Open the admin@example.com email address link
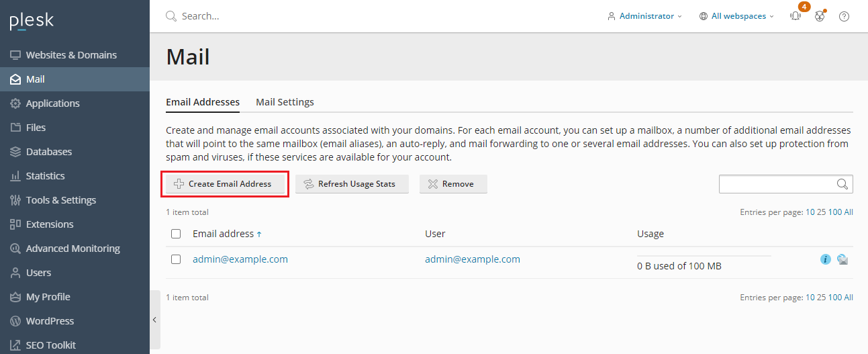The width and height of the screenshot is (868, 354). [240, 259]
